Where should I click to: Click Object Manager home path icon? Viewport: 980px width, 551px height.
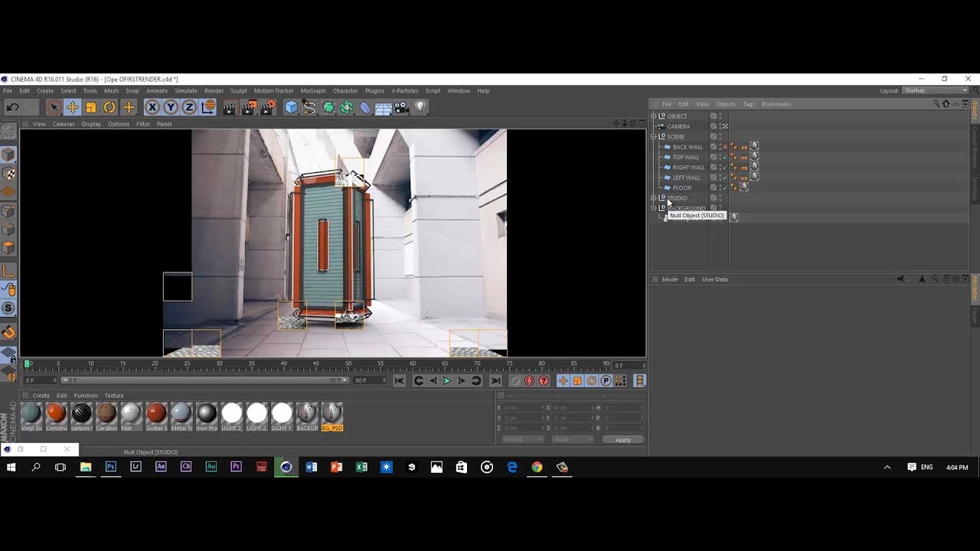coord(946,104)
